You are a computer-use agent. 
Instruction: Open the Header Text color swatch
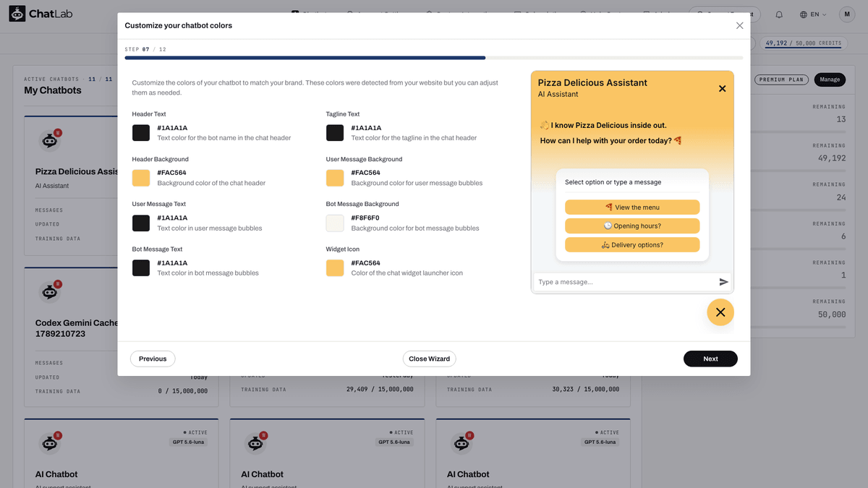(141, 133)
